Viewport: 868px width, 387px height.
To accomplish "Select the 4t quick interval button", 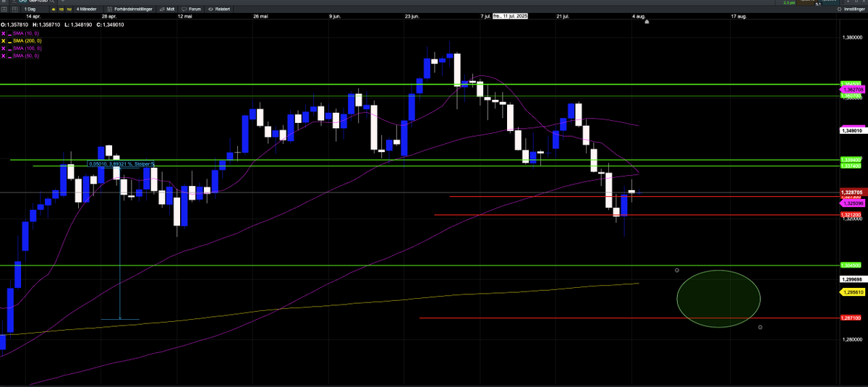I will point(54,9).
